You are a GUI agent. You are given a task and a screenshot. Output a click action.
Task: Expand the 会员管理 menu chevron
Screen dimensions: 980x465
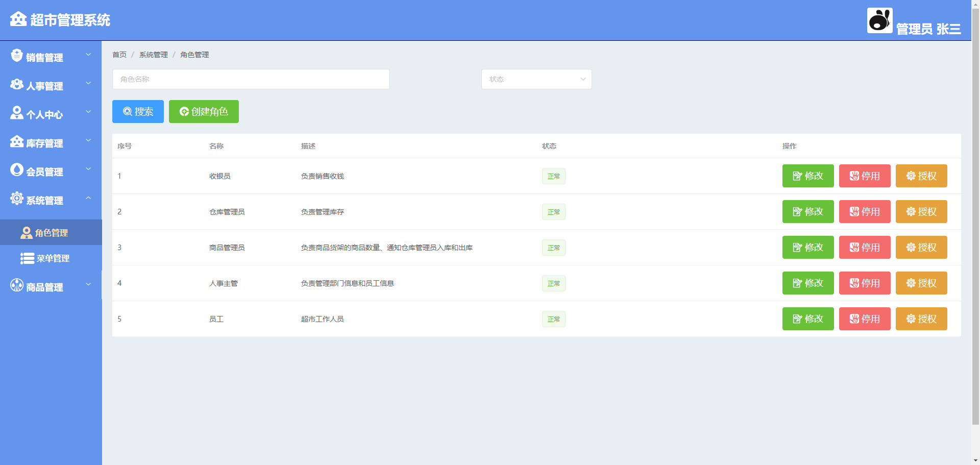[x=88, y=169]
